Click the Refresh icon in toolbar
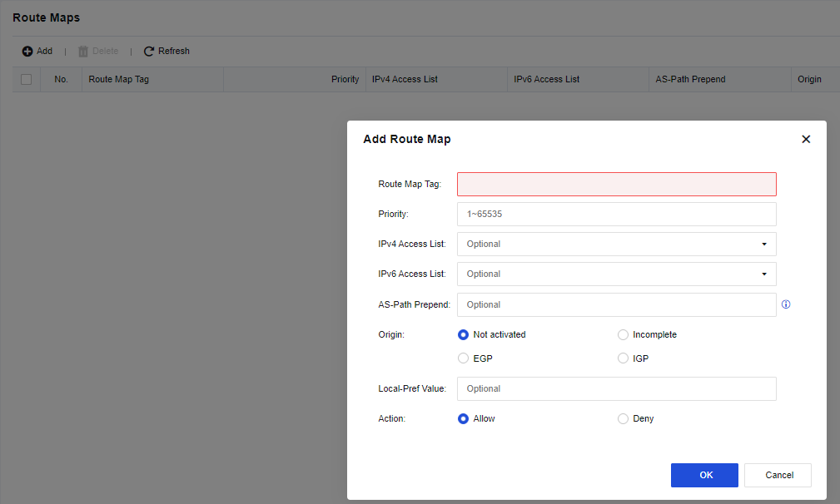Viewport: 840px width, 504px height. click(149, 52)
